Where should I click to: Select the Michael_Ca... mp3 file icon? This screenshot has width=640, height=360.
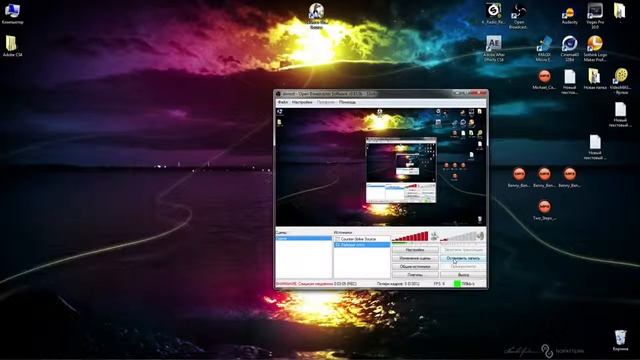[x=544, y=80]
